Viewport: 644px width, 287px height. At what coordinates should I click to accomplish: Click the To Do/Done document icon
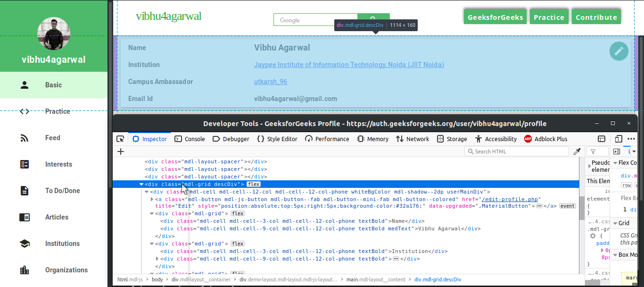(x=25, y=191)
